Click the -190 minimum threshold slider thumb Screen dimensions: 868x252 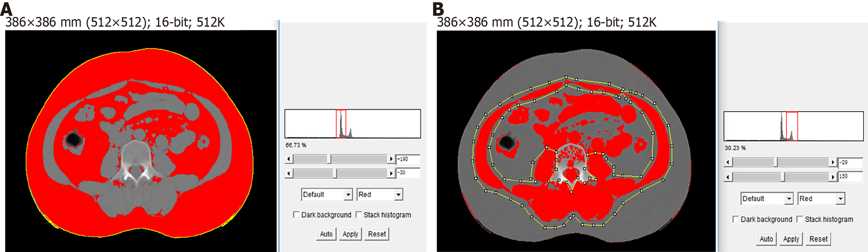pos(329,159)
